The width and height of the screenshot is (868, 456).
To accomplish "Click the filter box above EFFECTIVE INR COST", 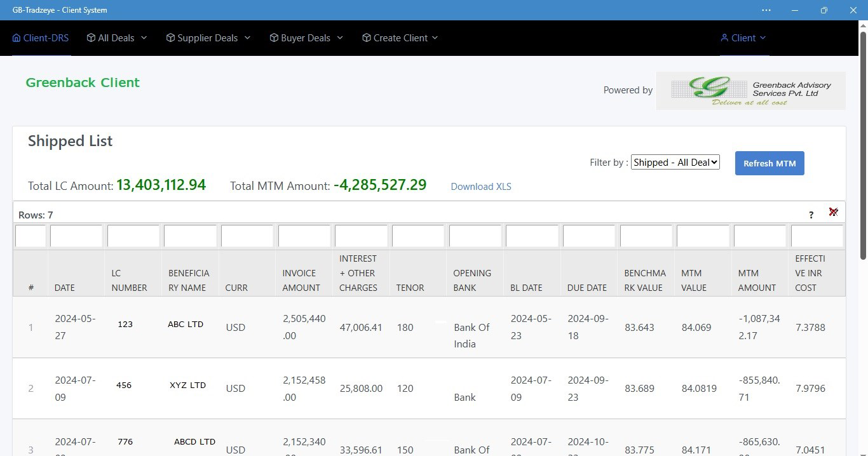I will click(817, 236).
